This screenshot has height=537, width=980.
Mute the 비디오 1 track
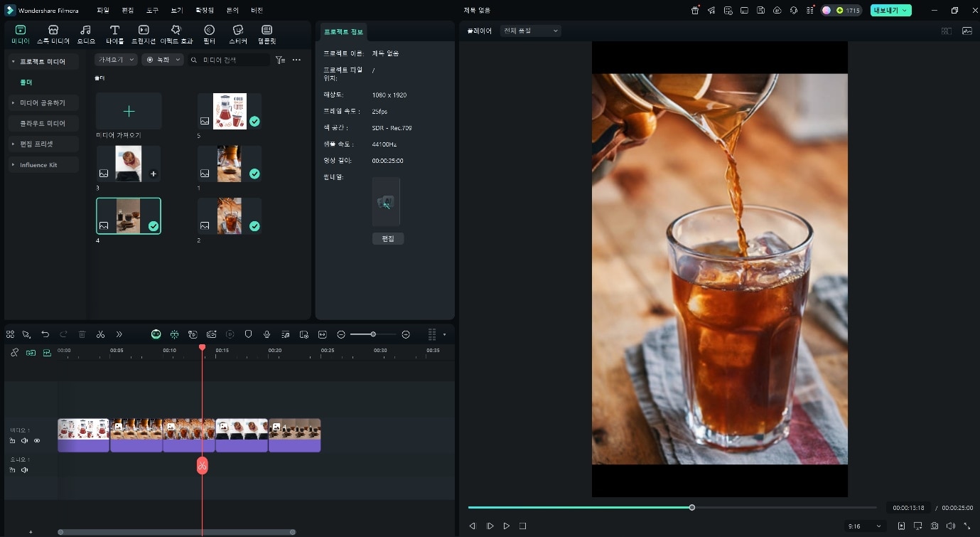(25, 441)
